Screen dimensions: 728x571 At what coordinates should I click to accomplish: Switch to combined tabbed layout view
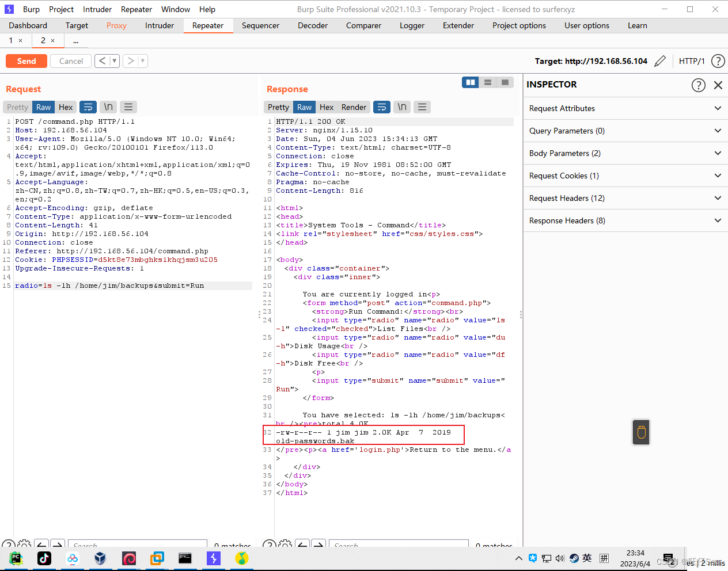coord(505,82)
